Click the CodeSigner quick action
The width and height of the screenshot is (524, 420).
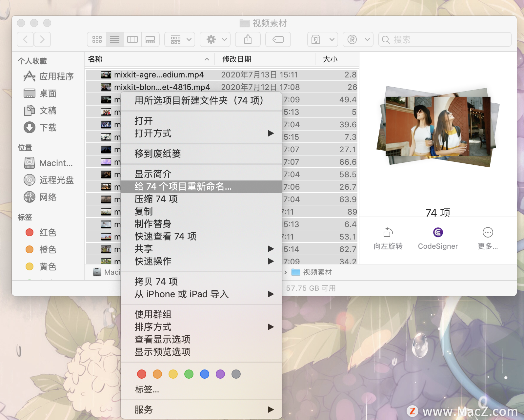pos(438,239)
